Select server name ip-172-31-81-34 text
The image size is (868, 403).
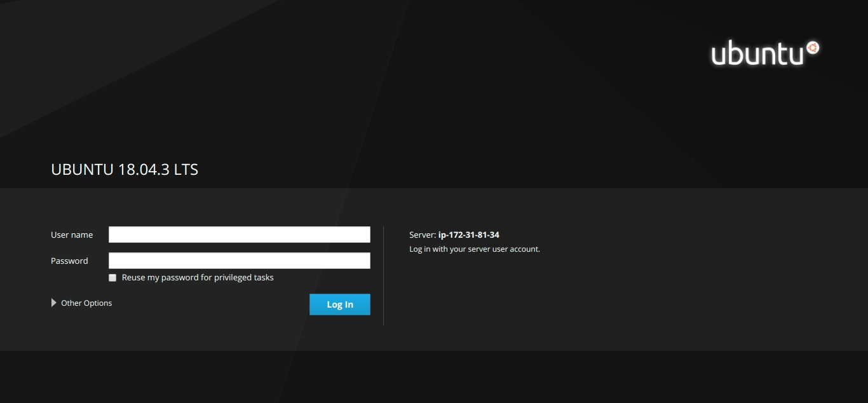coord(469,235)
